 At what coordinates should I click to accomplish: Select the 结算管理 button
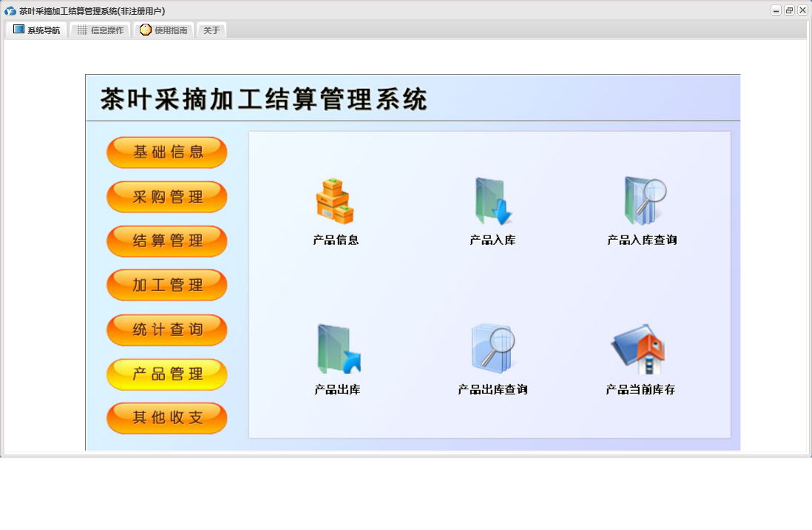(x=166, y=241)
